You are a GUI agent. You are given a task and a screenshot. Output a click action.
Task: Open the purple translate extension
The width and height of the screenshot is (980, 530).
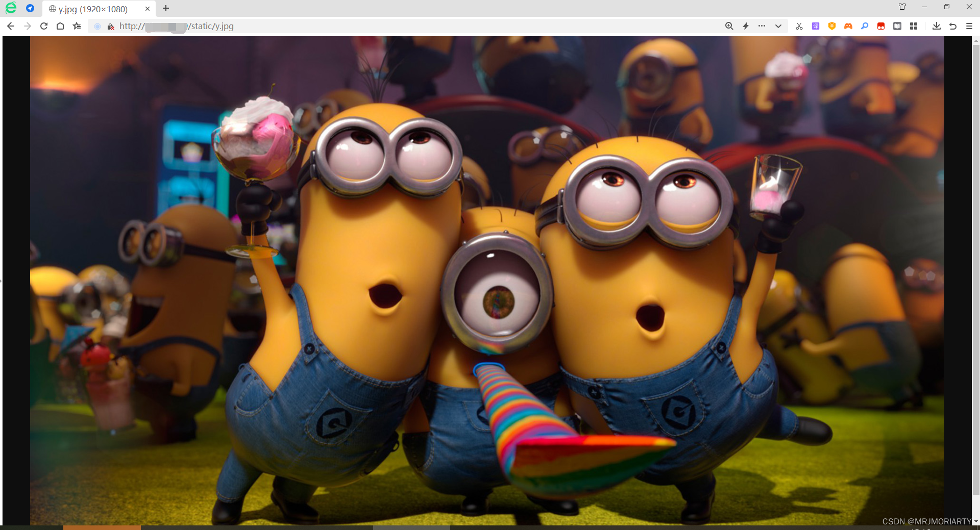click(x=816, y=26)
